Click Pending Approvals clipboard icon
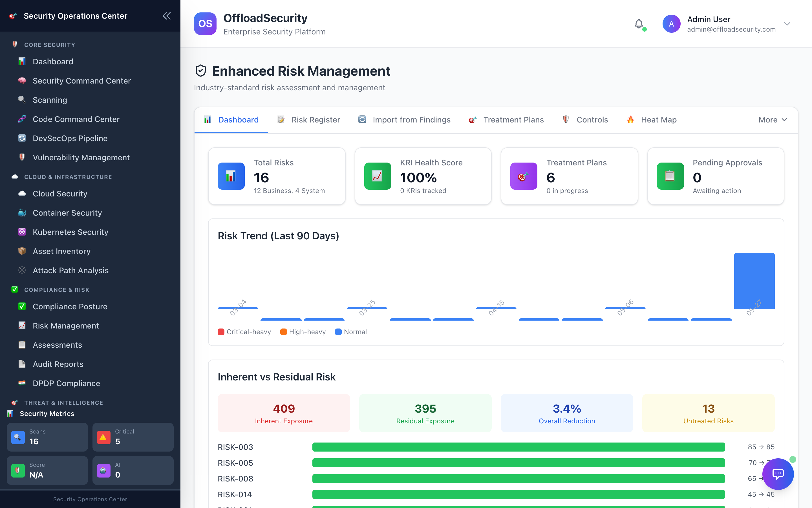The height and width of the screenshot is (508, 812). (670, 176)
